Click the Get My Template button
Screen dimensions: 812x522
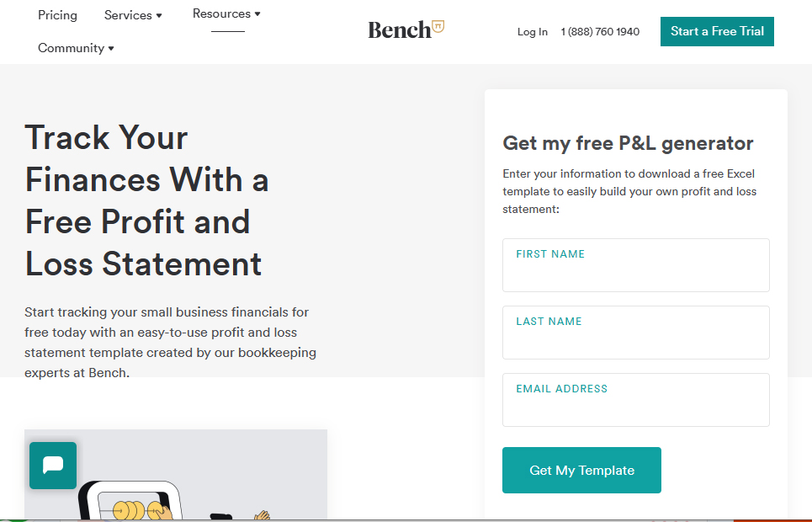(x=581, y=470)
